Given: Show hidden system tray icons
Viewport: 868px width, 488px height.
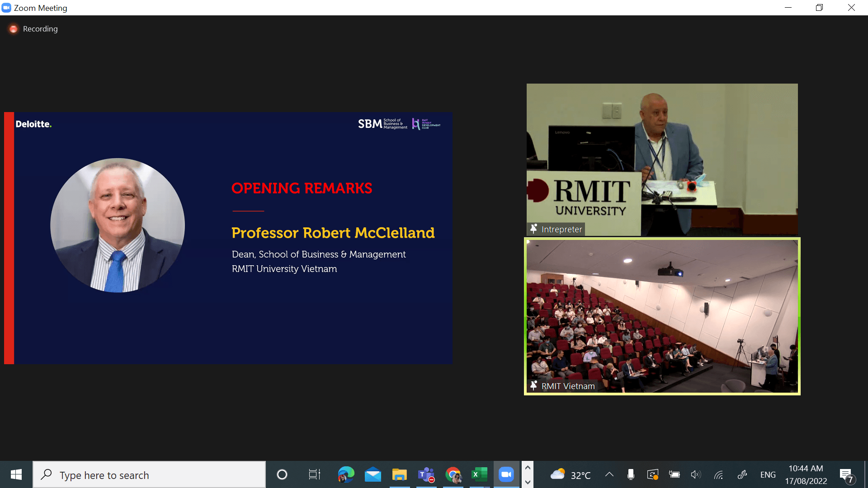Looking at the screenshot, I should [x=609, y=474].
